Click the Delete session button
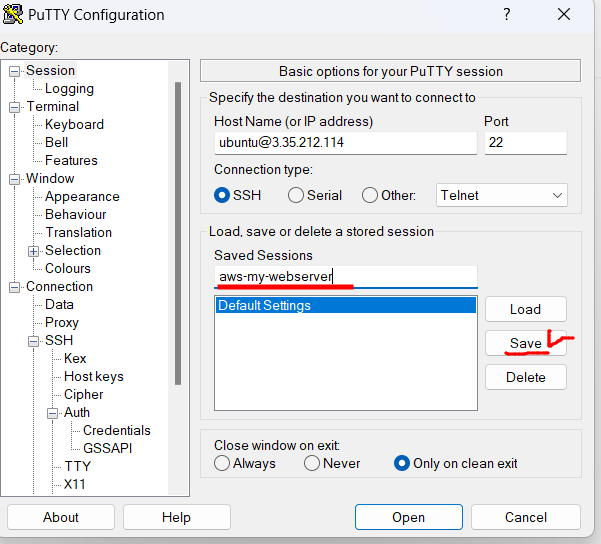 (525, 378)
